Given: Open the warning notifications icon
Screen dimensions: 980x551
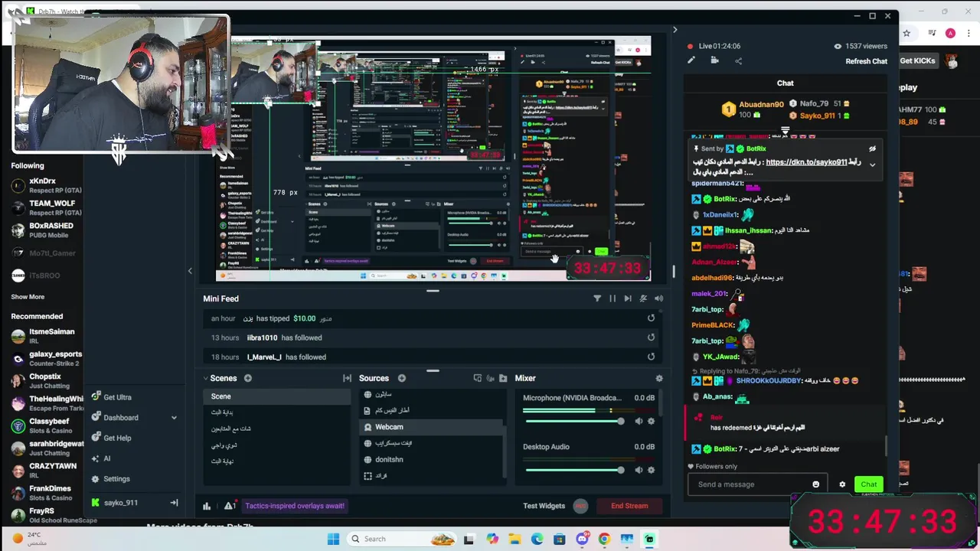Looking at the screenshot, I should [229, 506].
